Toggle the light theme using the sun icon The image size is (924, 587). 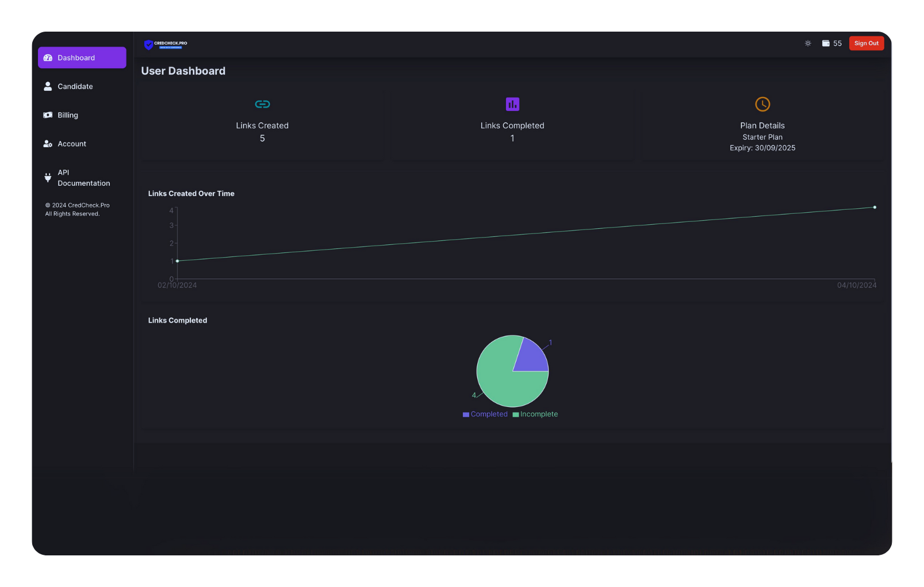pos(807,43)
